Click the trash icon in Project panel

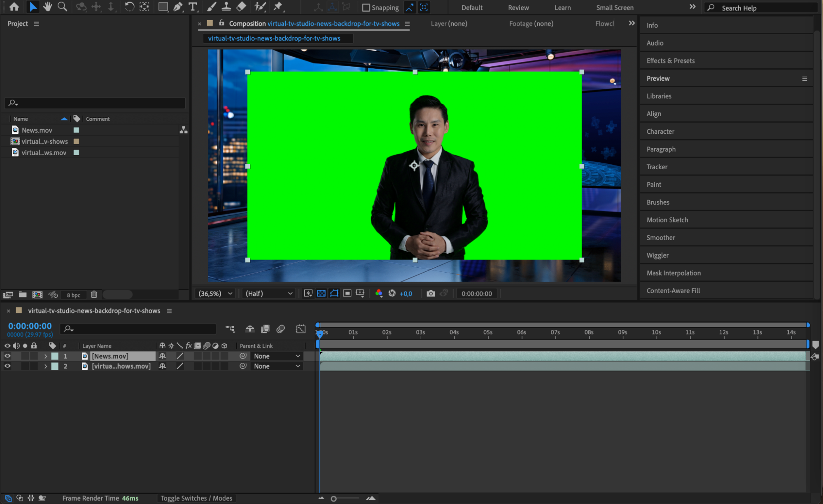(94, 294)
